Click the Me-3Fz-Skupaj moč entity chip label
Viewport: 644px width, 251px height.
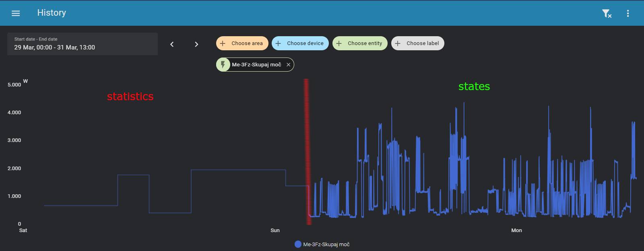[x=256, y=65]
